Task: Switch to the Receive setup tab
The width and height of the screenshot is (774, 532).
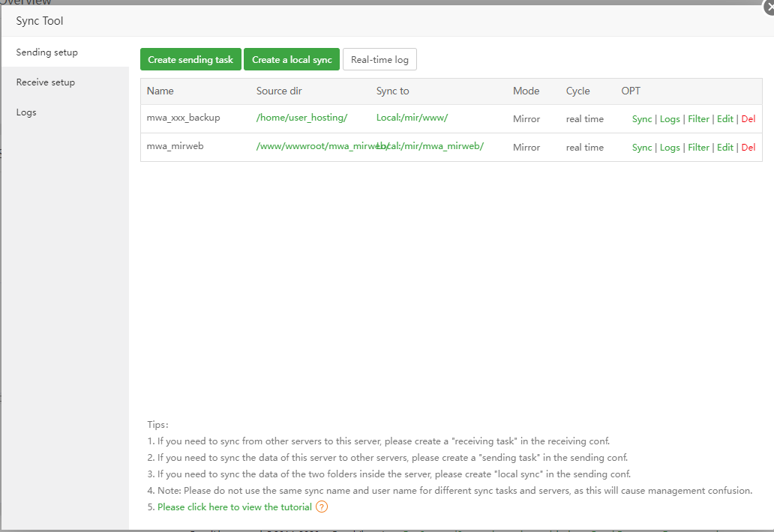Action: (45, 82)
